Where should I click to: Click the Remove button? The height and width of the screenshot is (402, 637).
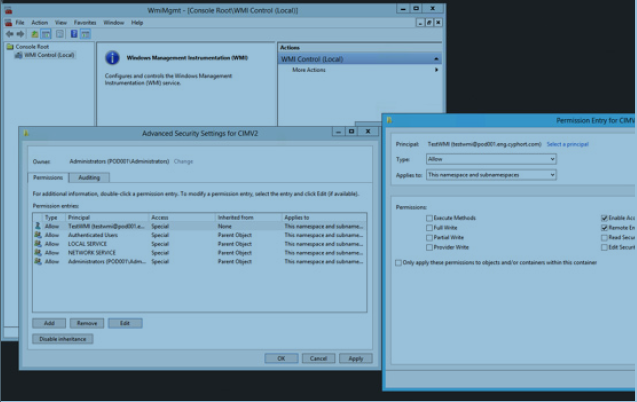coord(87,323)
